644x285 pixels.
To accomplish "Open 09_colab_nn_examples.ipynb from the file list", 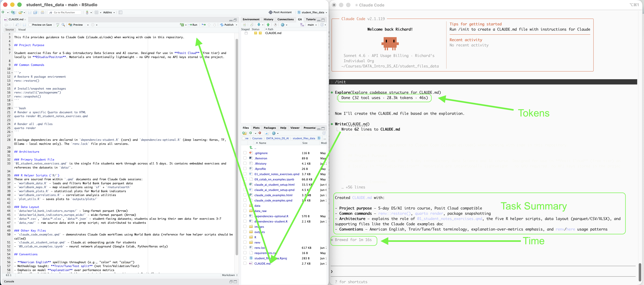I will [274, 179].
